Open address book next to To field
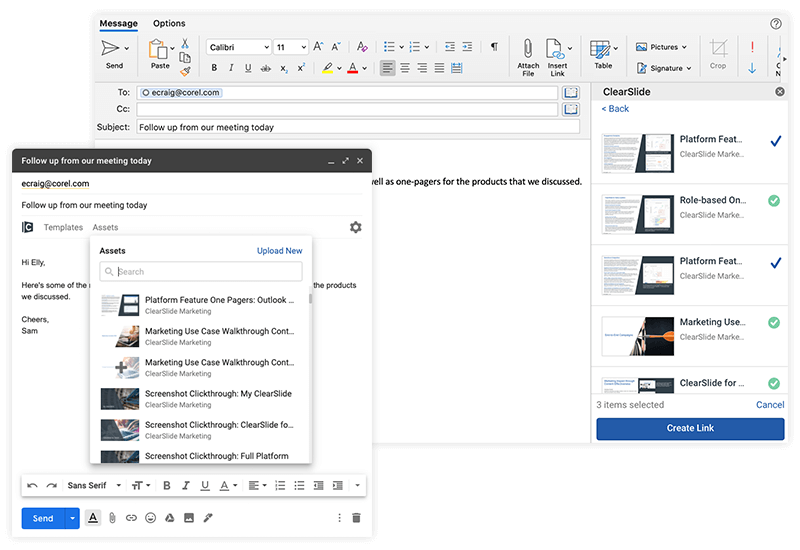The height and width of the screenshot is (550, 800). pyautogui.click(x=570, y=93)
